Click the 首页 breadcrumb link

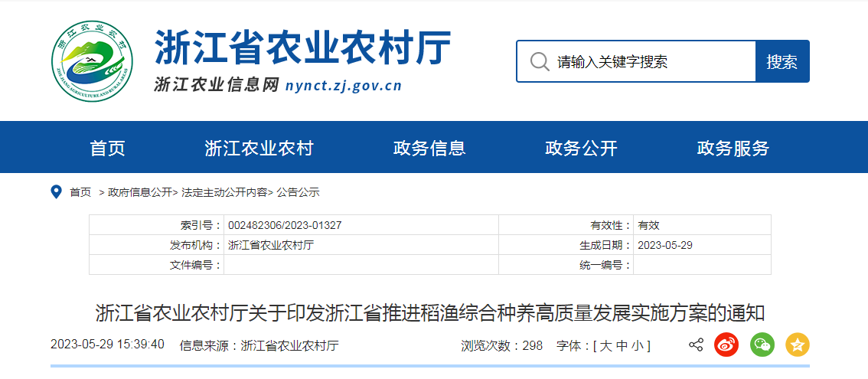[80, 193]
